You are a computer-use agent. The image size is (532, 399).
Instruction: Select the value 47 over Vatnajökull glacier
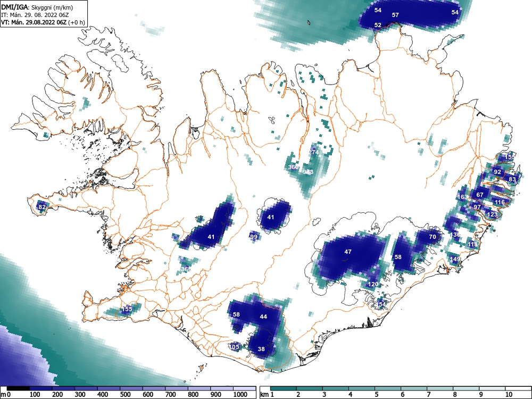point(348,252)
